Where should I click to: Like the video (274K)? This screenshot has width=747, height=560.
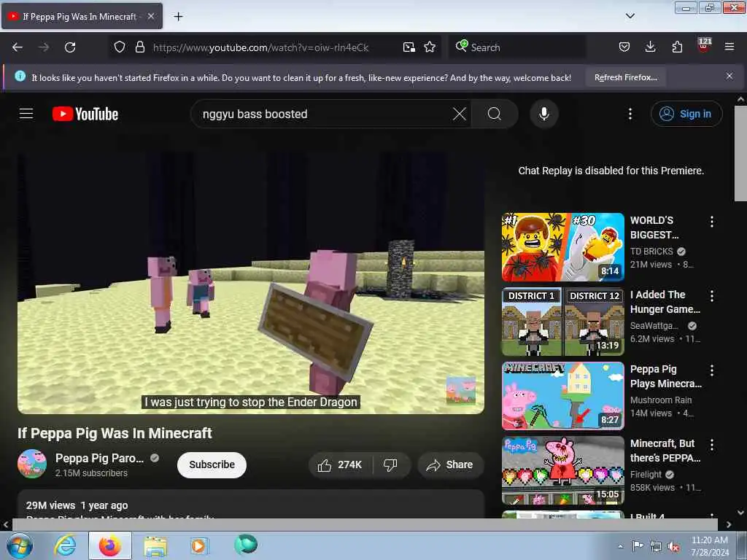(340, 465)
